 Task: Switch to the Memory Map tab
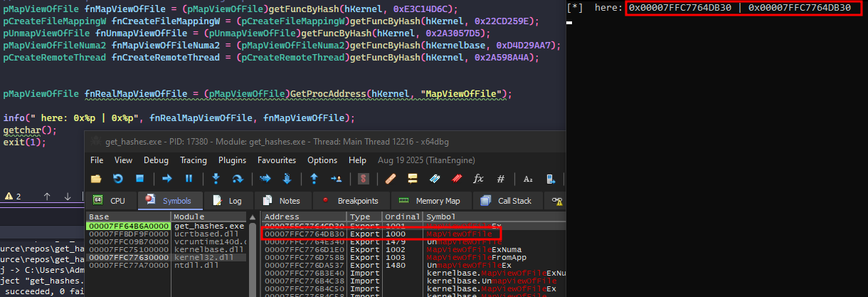(433, 201)
